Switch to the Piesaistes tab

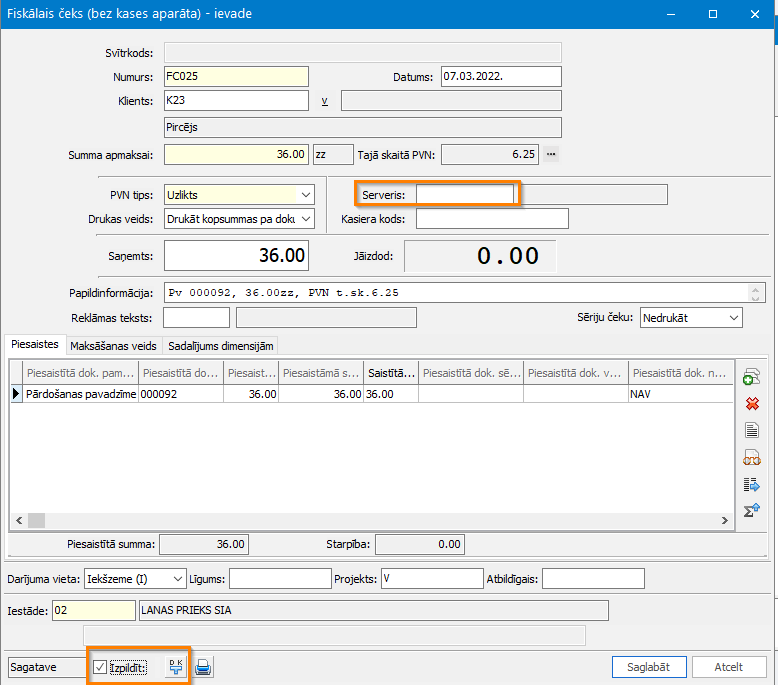(x=35, y=344)
